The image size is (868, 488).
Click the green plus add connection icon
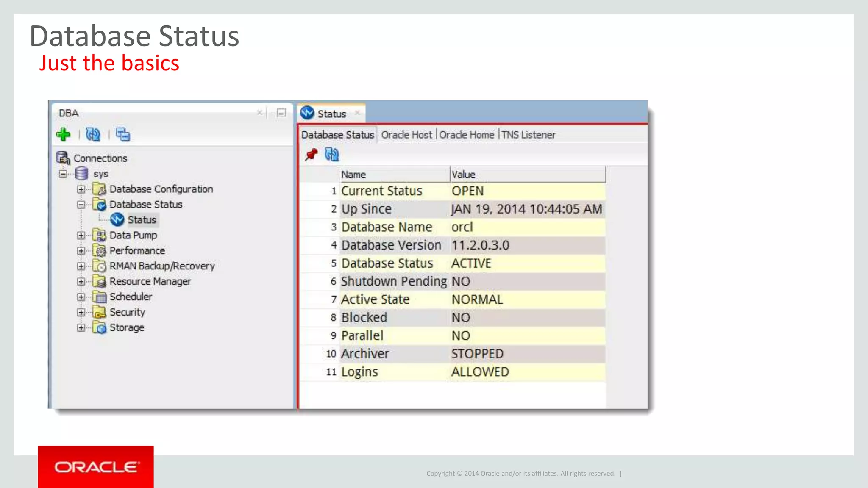click(64, 135)
